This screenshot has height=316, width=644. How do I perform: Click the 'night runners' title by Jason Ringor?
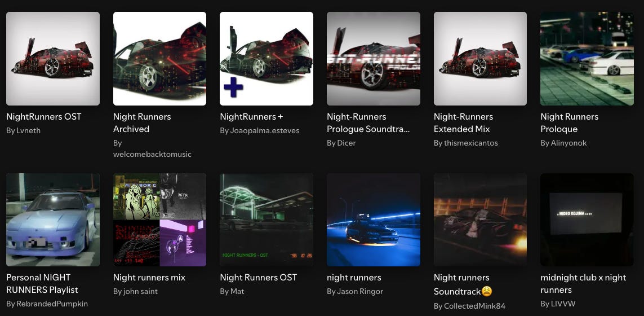pos(354,277)
